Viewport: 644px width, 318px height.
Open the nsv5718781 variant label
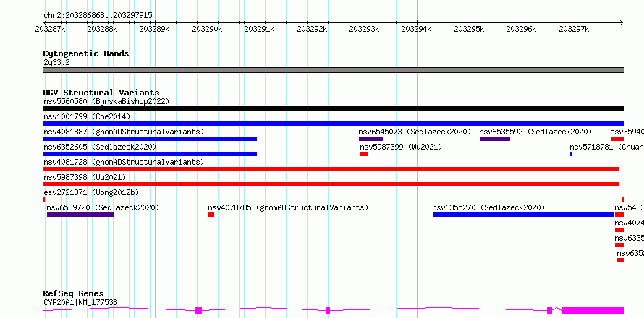click(x=606, y=147)
